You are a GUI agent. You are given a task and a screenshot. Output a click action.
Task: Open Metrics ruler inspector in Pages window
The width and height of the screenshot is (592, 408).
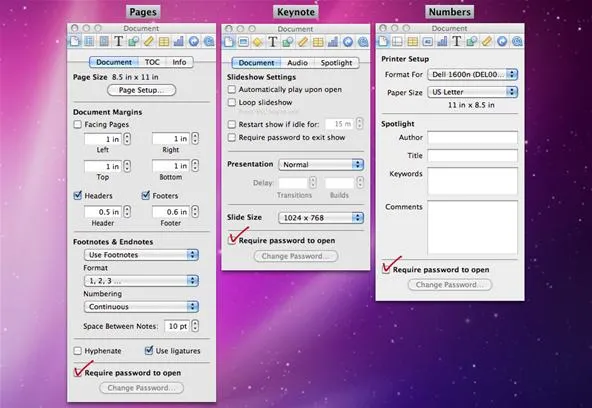pyautogui.click(x=148, y=41)
